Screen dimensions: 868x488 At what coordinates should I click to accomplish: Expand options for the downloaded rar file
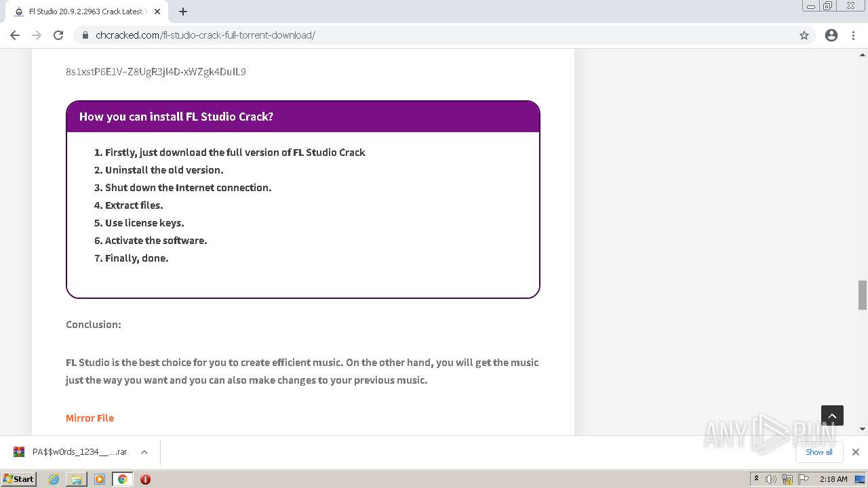[144, 452]
